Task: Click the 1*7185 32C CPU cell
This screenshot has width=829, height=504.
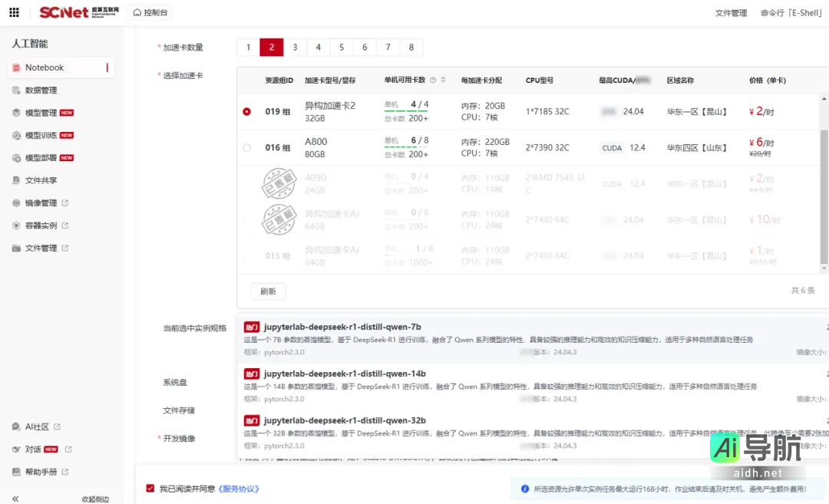Action: [547, 111]
